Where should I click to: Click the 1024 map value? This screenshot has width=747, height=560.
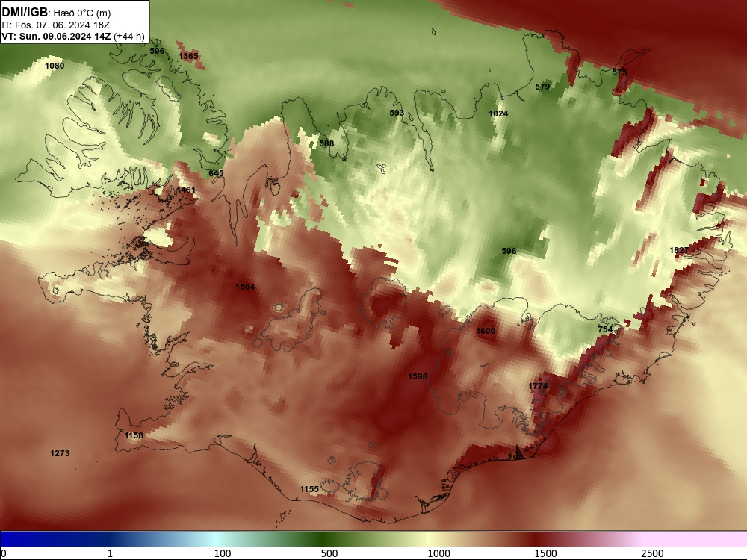498,113
